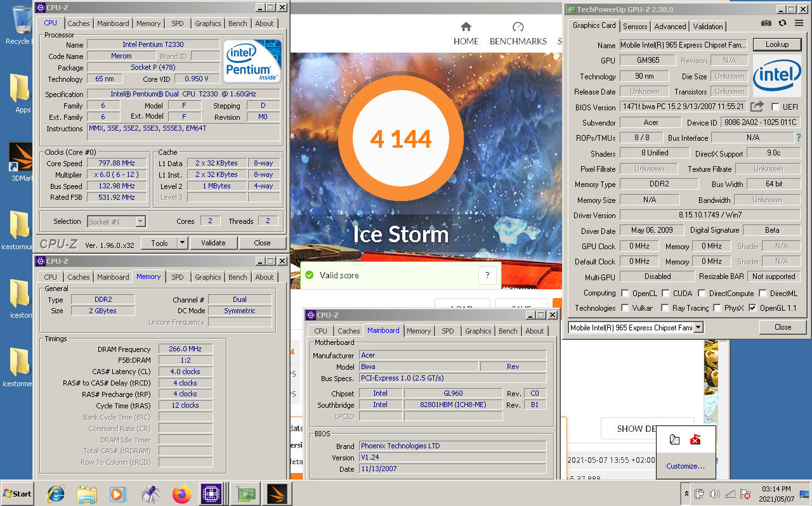This screenshot has width=812, height=506.
Task: Click the Ice Storm score 4 144
Action: 401,139
